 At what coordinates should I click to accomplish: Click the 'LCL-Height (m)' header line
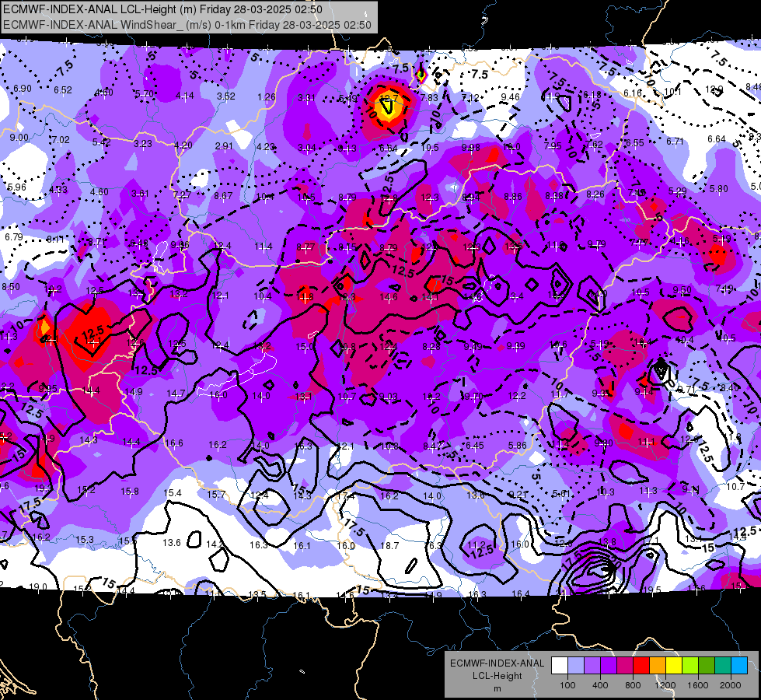tap(162, 9)
